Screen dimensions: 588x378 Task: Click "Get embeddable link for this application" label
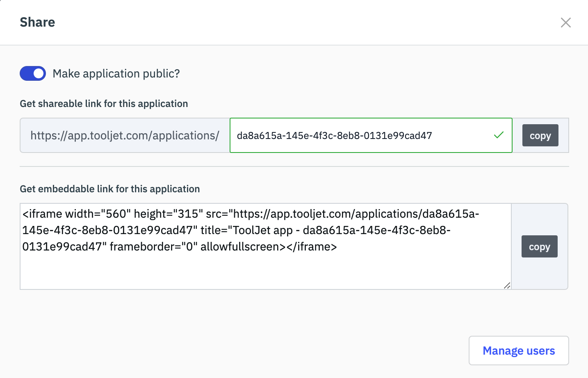tap(109, 189)
